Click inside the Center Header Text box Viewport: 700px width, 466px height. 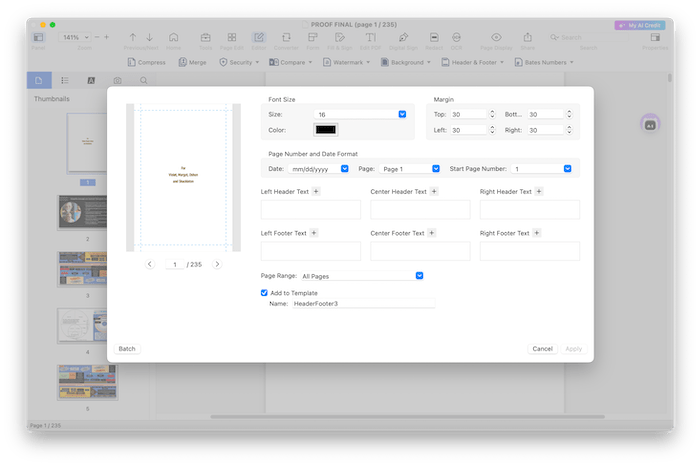[x=420, y=210]
